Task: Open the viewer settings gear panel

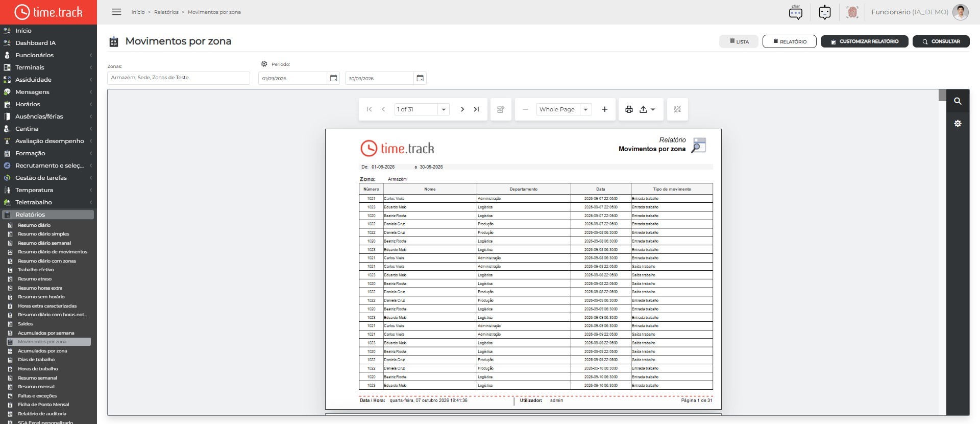Action: pyautogui.click(x=958, y=124)
